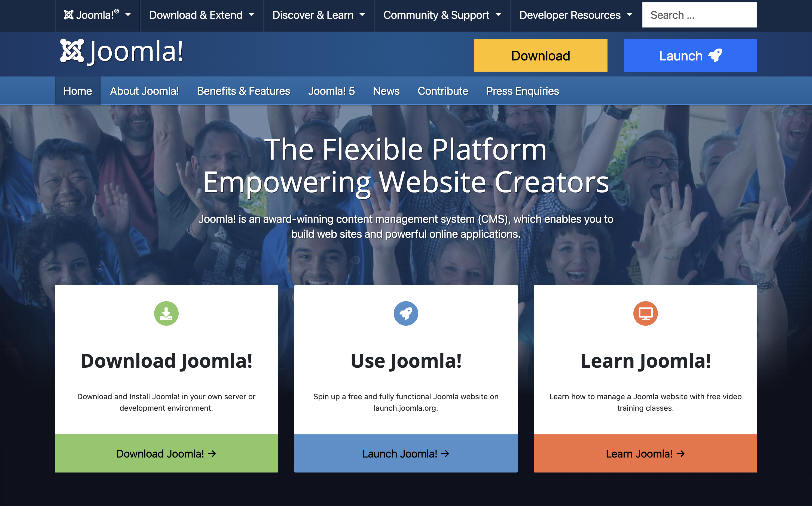
Task: Click the Download & Extend dropdown arrow
Action: tap(252, 15)
